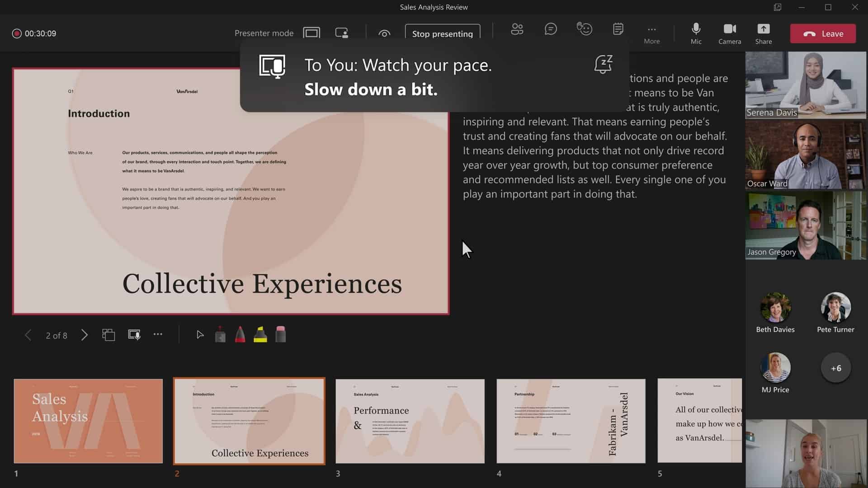This screenshot has width=868, height=488.
Task: Turn off the Camera
Action: pos(730,34)
